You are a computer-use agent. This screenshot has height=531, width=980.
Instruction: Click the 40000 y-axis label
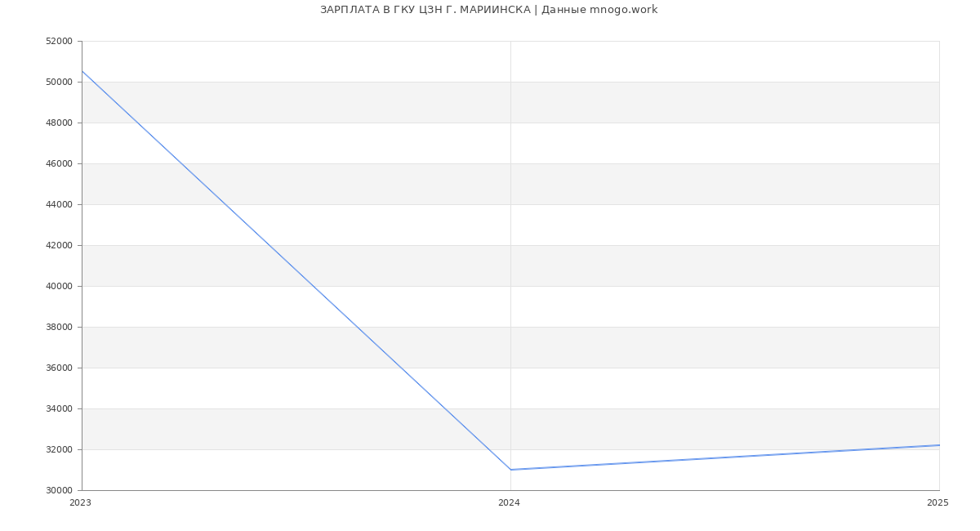(x=59, y=286)
